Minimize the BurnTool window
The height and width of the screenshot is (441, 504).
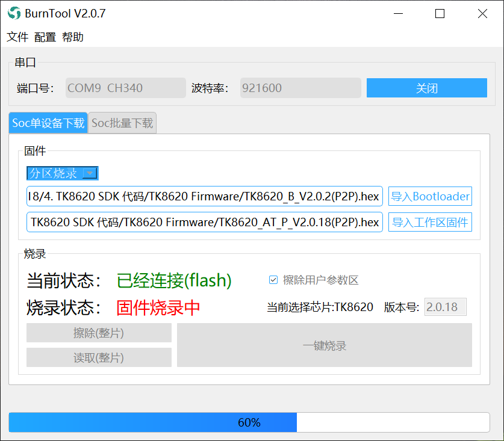[x=398, y=13]
